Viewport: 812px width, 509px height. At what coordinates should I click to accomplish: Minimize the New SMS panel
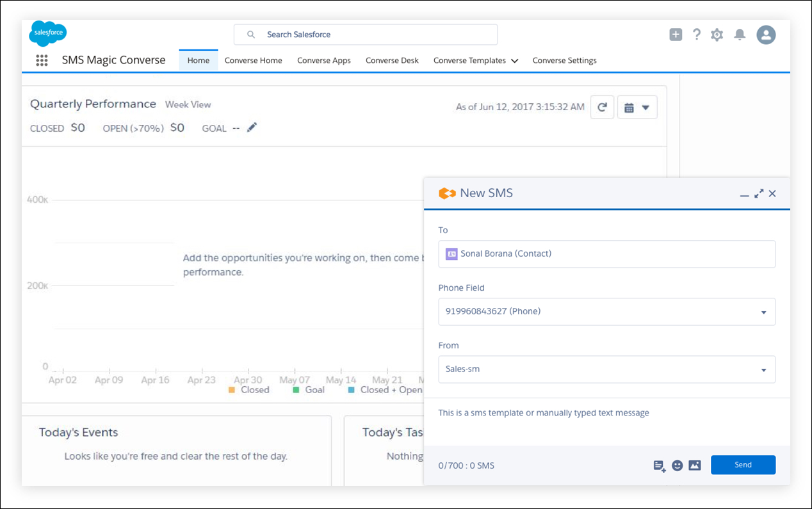pyautogui.click(x=744, y=195)
